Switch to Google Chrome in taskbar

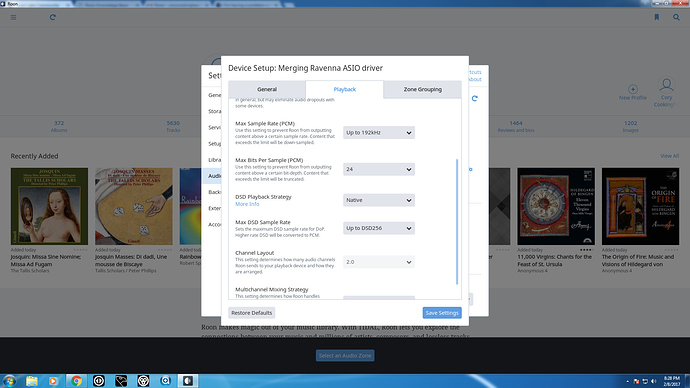(76, 381)
